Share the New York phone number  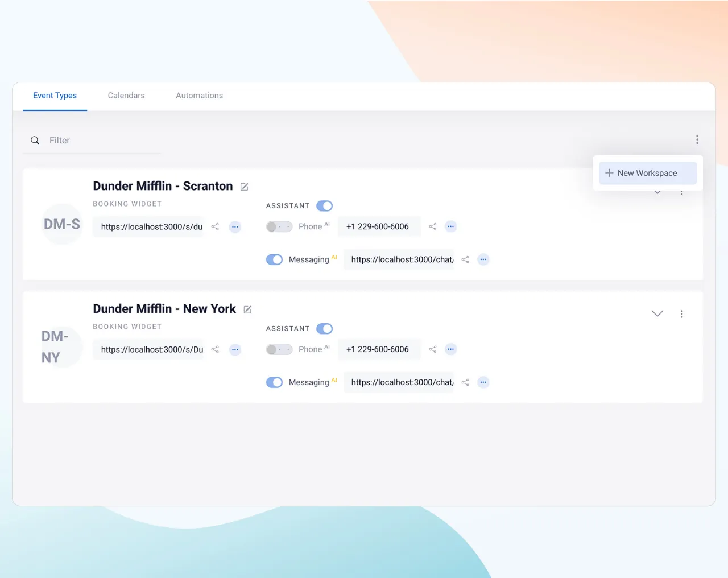point(433,349)
